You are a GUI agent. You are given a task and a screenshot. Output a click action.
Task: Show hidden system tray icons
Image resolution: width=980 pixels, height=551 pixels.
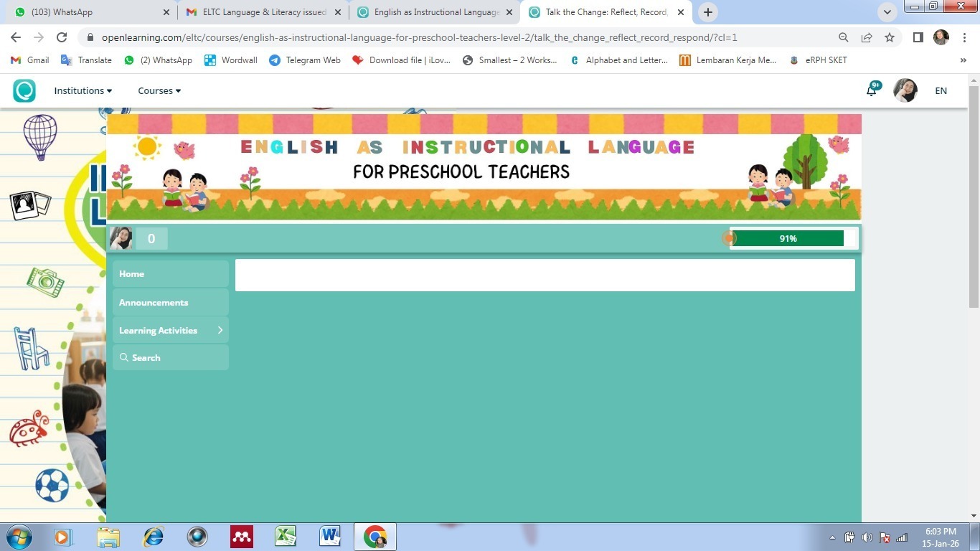click(832, 537)
